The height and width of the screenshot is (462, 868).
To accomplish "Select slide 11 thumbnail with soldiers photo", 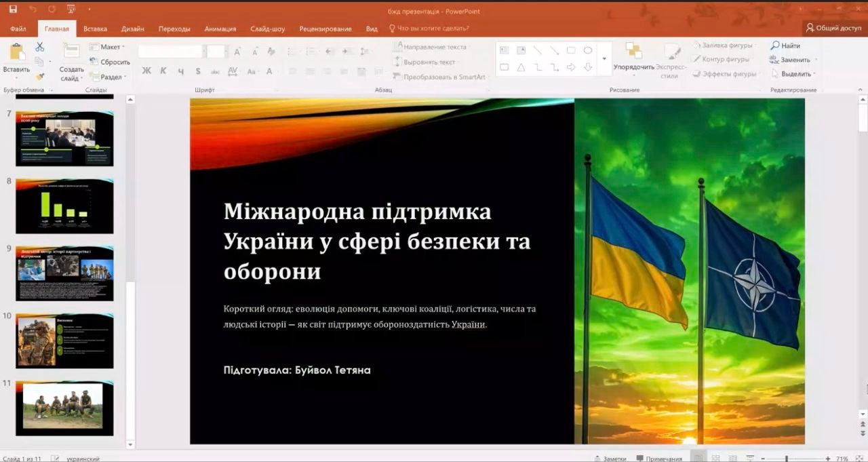I will pyautogui.click(x=64, y=408).
